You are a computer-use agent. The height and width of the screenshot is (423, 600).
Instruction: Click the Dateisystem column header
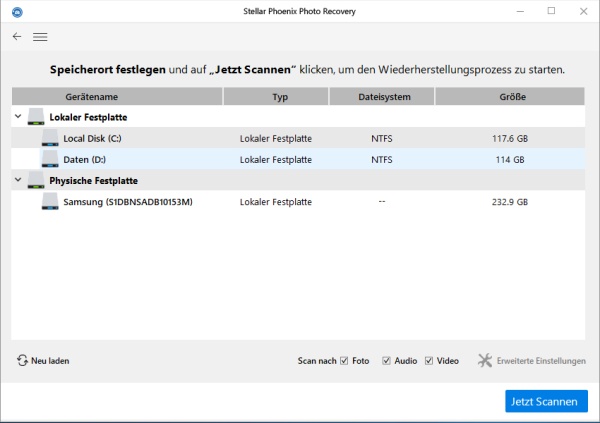point(382,96)
